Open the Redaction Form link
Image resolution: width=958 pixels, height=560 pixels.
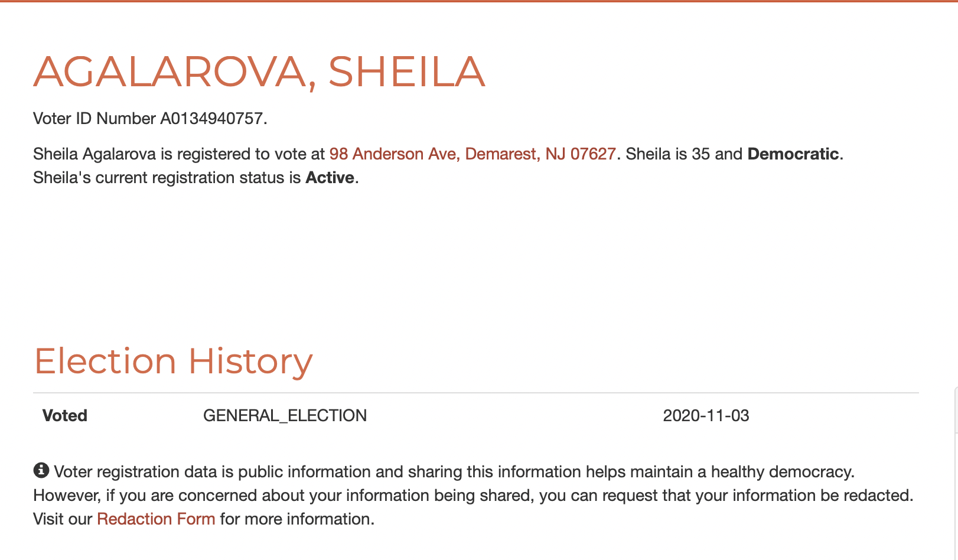point(156,519)
